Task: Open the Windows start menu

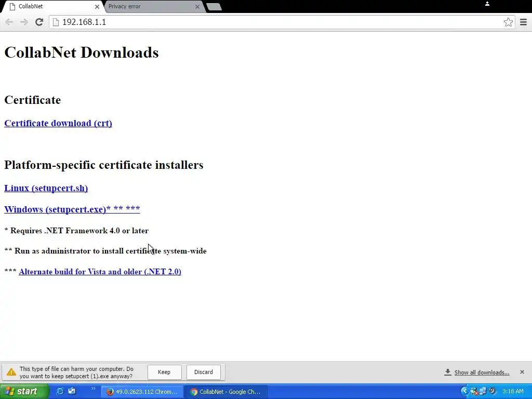Action: tap(24, 392)
